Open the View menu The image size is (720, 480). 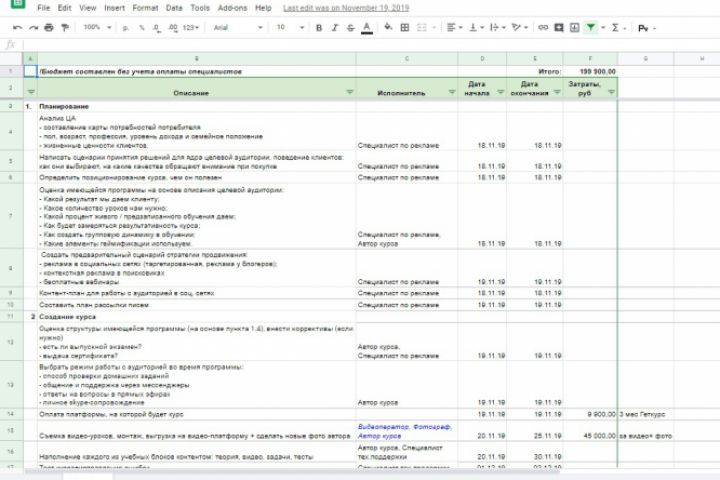[x=87, y=8]
